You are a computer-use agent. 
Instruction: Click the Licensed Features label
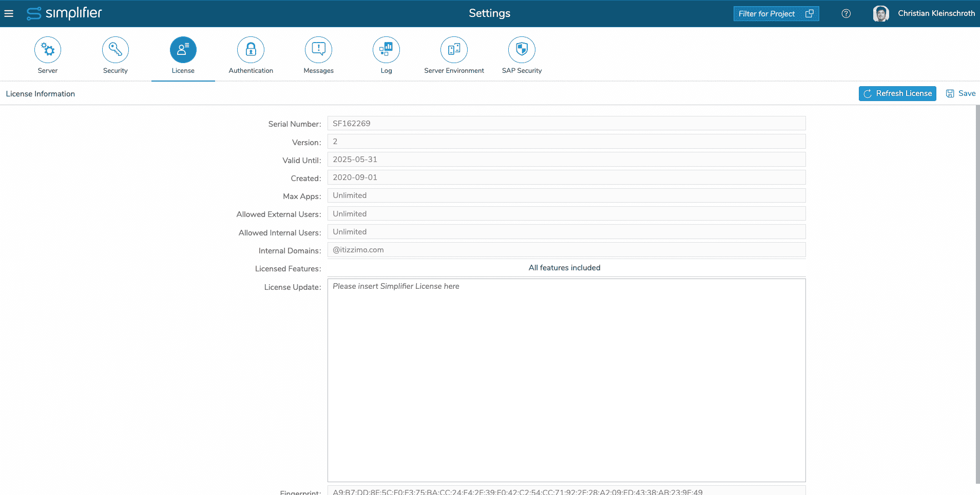click(x=288, y=269)
